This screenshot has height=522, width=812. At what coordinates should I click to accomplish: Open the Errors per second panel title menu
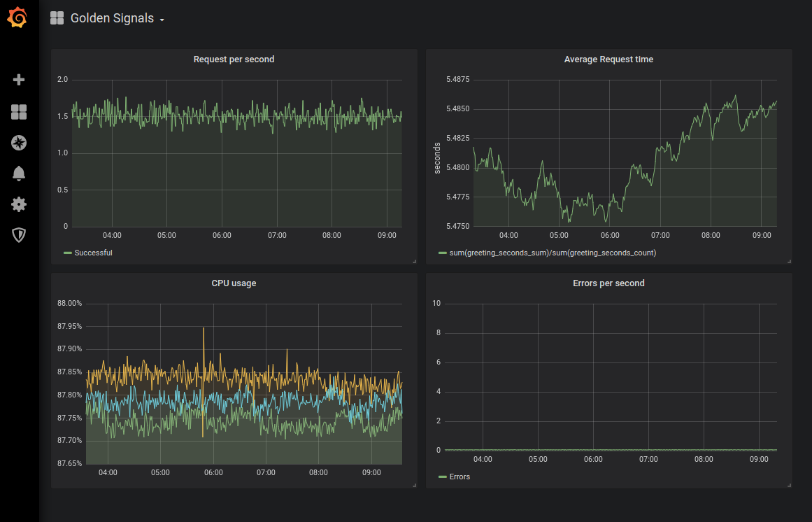608,283
